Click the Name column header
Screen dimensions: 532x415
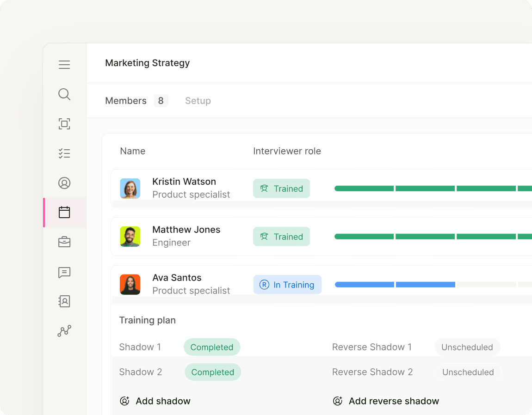click(133, 151)
